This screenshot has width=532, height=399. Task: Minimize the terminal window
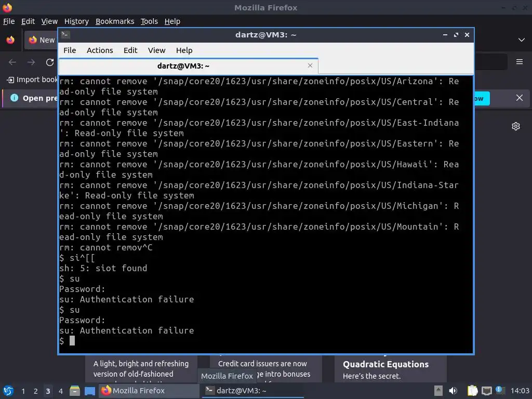pos(445,35)
